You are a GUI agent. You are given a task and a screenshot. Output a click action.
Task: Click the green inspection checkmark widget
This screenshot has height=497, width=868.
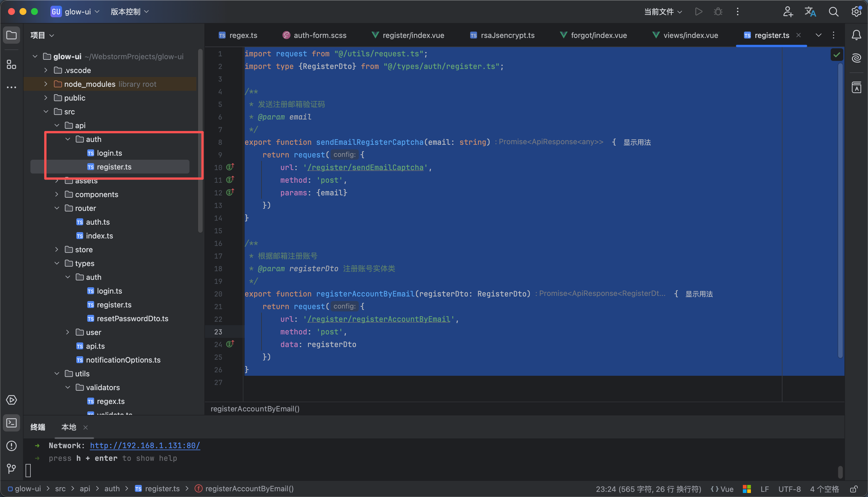[x=837, y=55]
